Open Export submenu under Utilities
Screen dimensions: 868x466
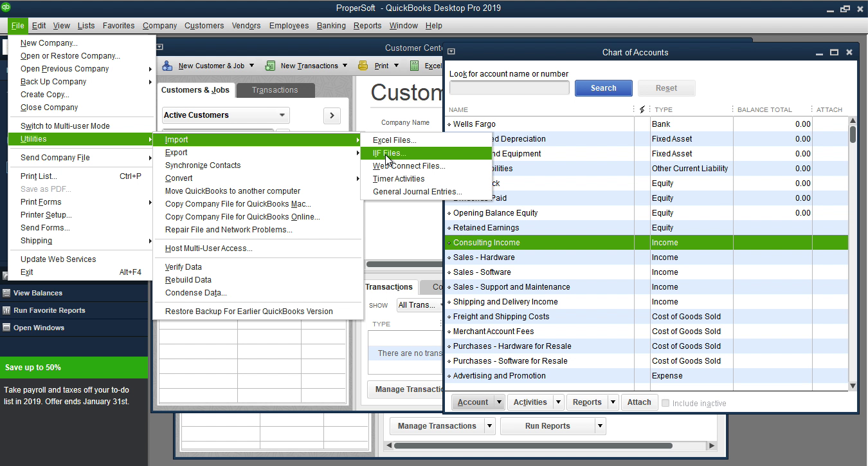pyautogui.click(x=258, y=153)
